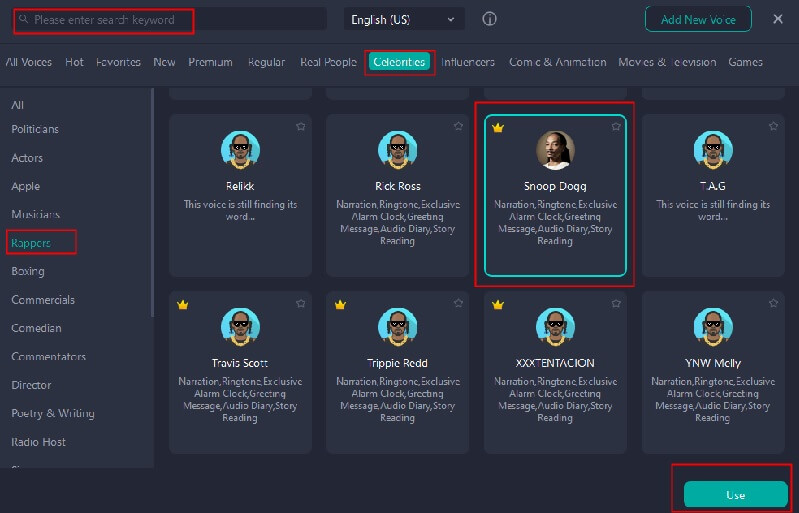Select the Musicians category
Viewport: 799px width, 513px height.
pyautogui.click(x=36, y=214)
